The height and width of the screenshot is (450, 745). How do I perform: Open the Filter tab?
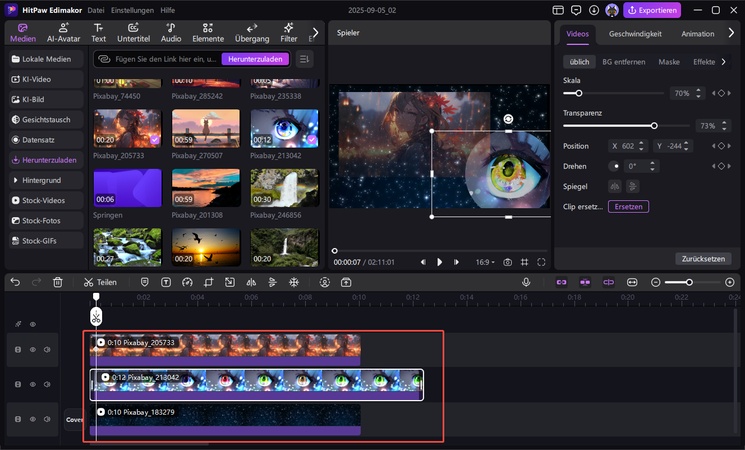point(288,33)
